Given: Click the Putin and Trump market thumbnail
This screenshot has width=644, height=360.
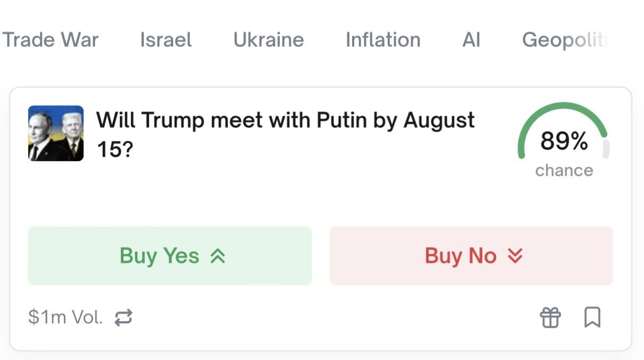Looking at the screenshot, I should click(56, 133).
